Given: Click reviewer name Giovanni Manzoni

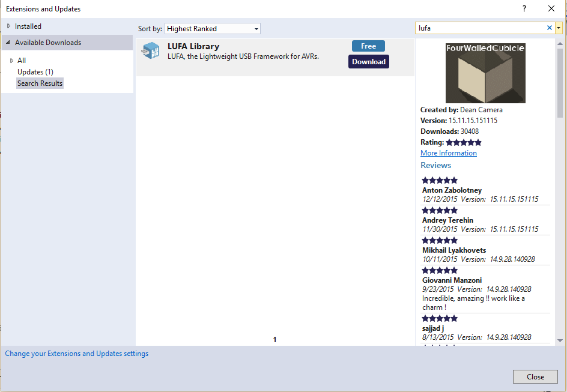Looking at the screenshot, I should coord(452,280).
